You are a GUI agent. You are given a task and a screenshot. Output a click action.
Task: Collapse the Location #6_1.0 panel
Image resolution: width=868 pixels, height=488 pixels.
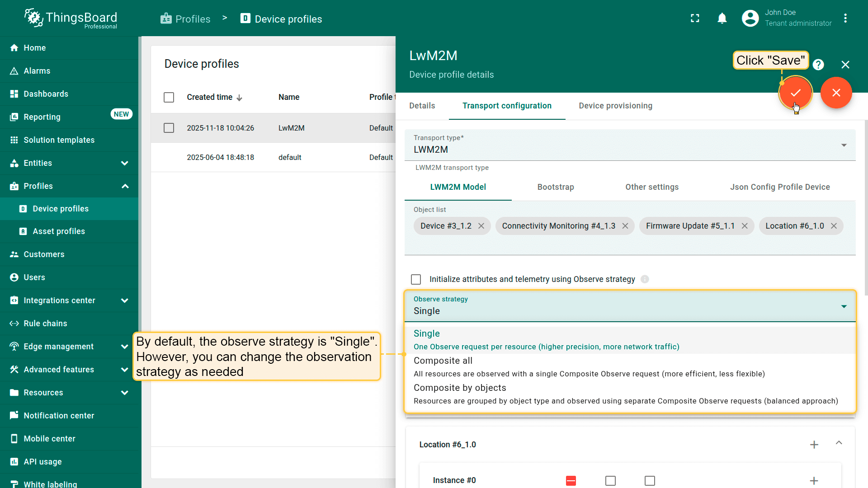point(839,443)
